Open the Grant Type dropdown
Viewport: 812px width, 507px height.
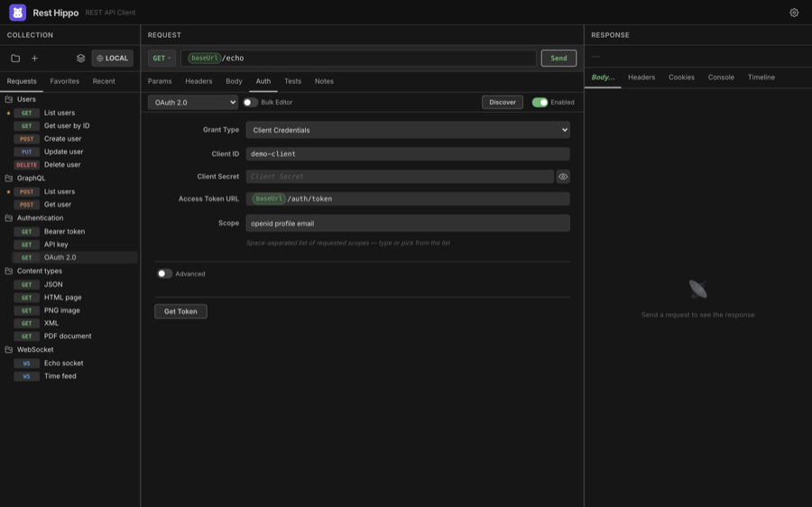(x=408, y=130)
